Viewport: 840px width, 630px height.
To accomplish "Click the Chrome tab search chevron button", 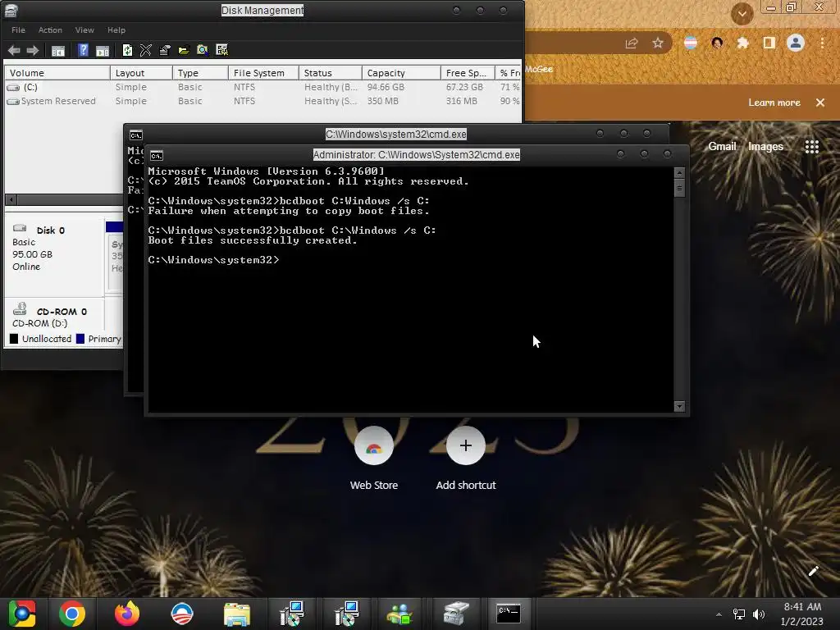I will tap(742, 14).
